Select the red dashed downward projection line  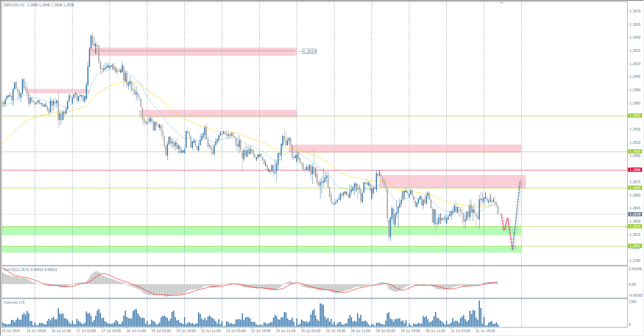(x=506, y=231)
